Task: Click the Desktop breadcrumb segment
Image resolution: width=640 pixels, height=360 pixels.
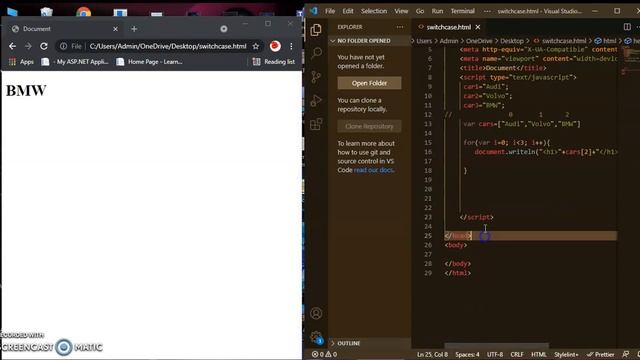Action: [x=512, y=41]
